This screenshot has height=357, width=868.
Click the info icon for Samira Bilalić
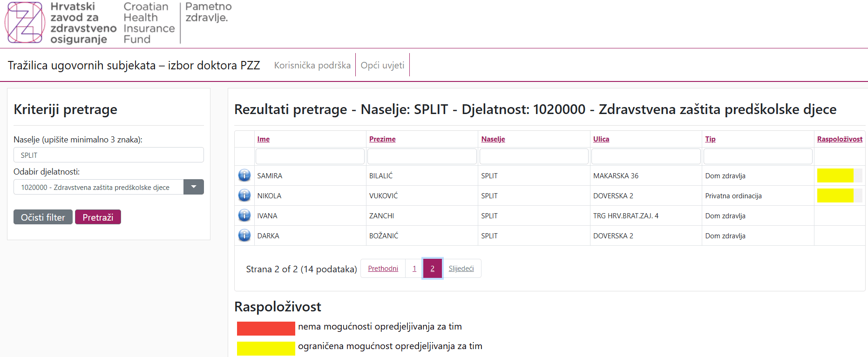click(244, 175)
